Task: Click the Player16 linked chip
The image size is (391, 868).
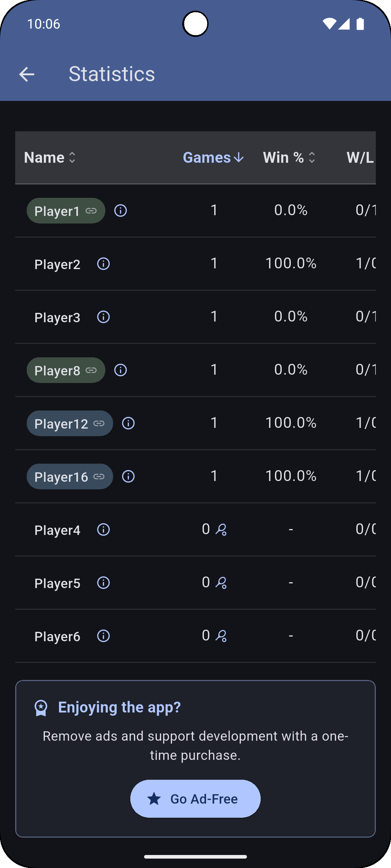Action: tap(70, 477)
